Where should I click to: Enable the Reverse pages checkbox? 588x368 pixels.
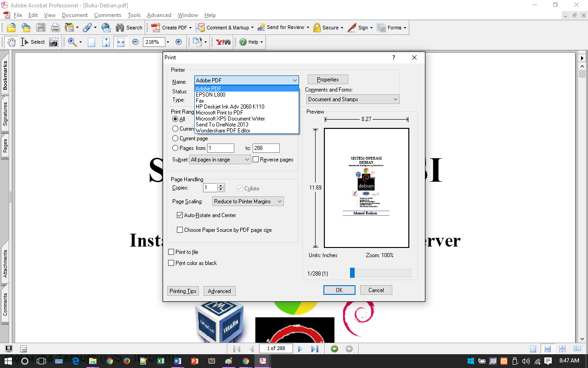tap(255, 159)
